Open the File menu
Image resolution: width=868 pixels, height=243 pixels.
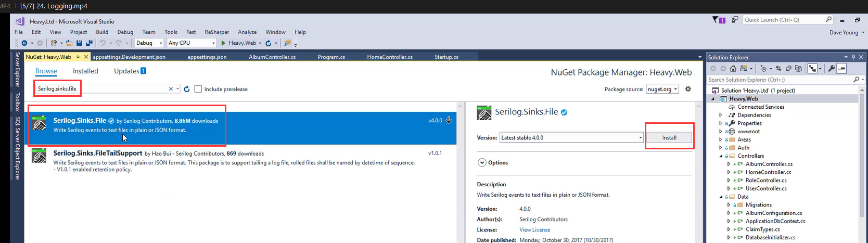pyautogui.click(x=19, y=32)
